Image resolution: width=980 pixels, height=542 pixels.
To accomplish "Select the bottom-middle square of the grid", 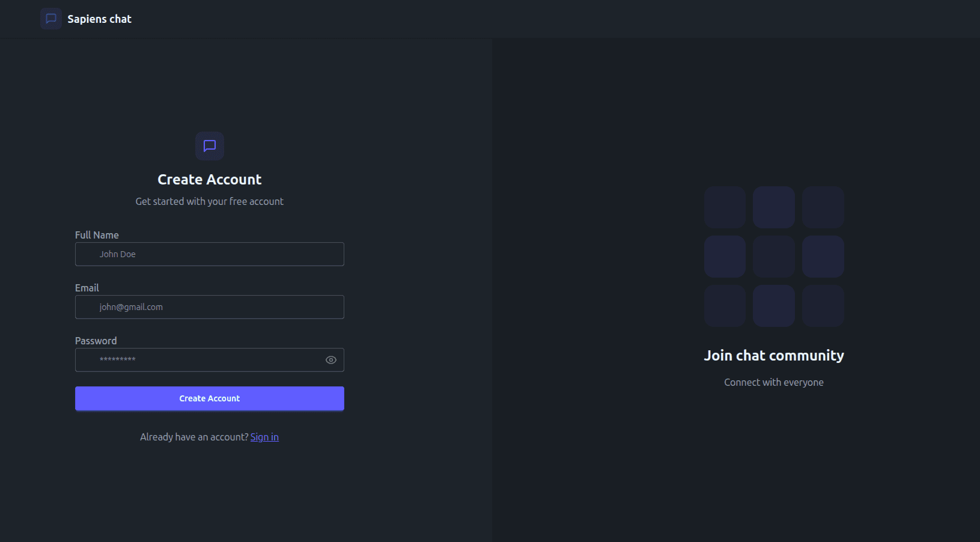I will tap(774, 305).
